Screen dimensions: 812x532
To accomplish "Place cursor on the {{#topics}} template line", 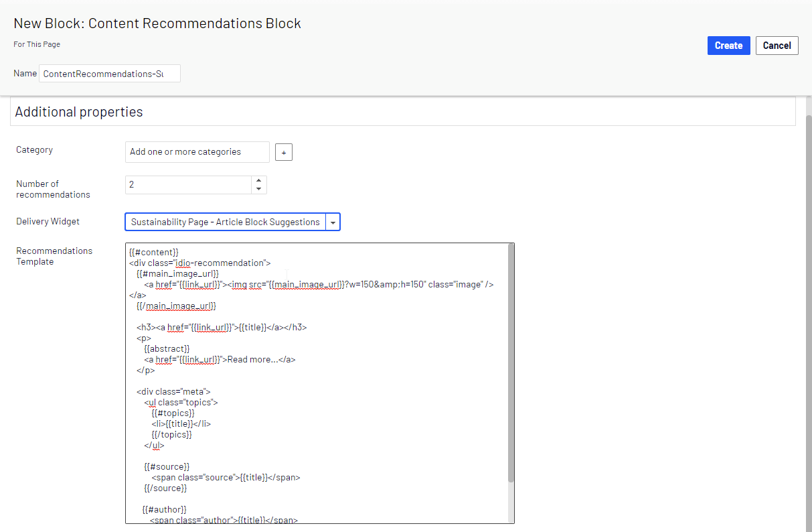I will coord(173,413).
